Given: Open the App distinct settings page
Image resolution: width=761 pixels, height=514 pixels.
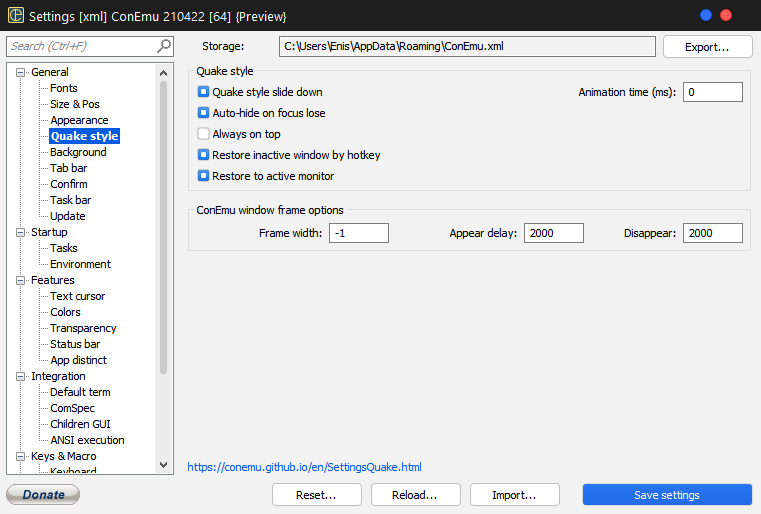Looking at the screenshot, I should point(78,360).
